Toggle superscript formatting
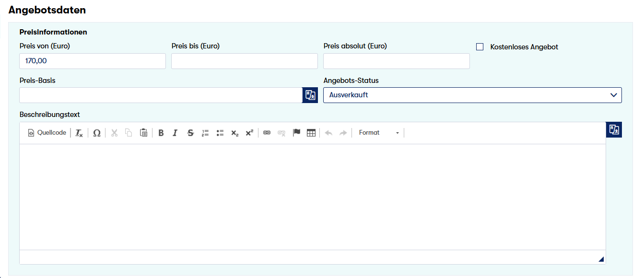The height and width of the screenshot is (278, 644). coord(249,133)
